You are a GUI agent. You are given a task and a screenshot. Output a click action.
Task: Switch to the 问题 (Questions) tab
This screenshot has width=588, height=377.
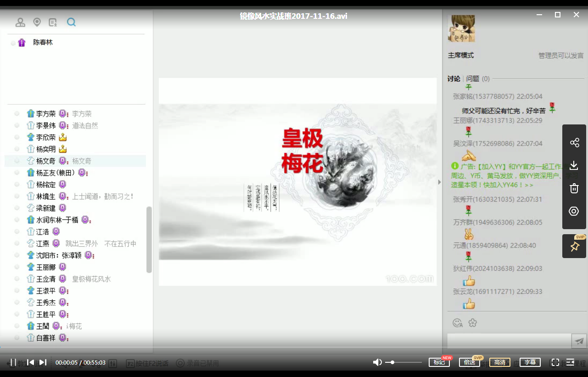tap(473, 79)
